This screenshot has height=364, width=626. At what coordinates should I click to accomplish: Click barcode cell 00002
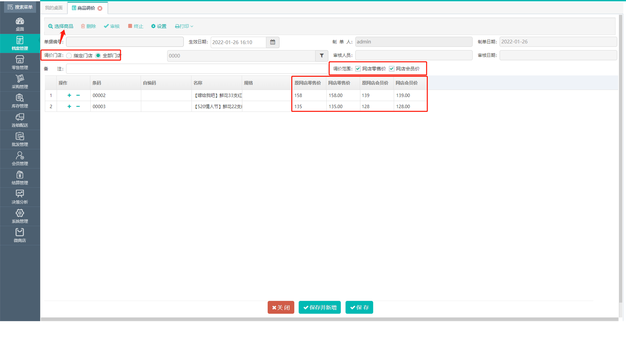(x=116, y=95)
